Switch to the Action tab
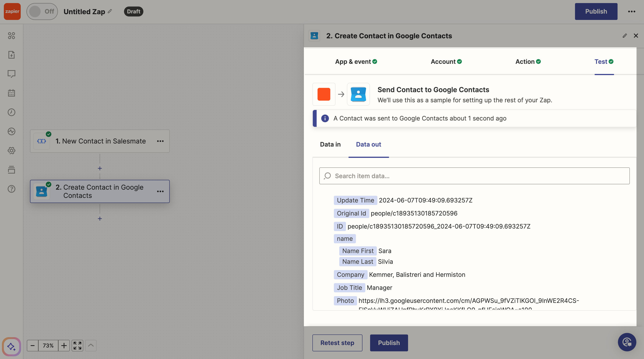This screenshot has width=644, height=359. coord(528,62)
